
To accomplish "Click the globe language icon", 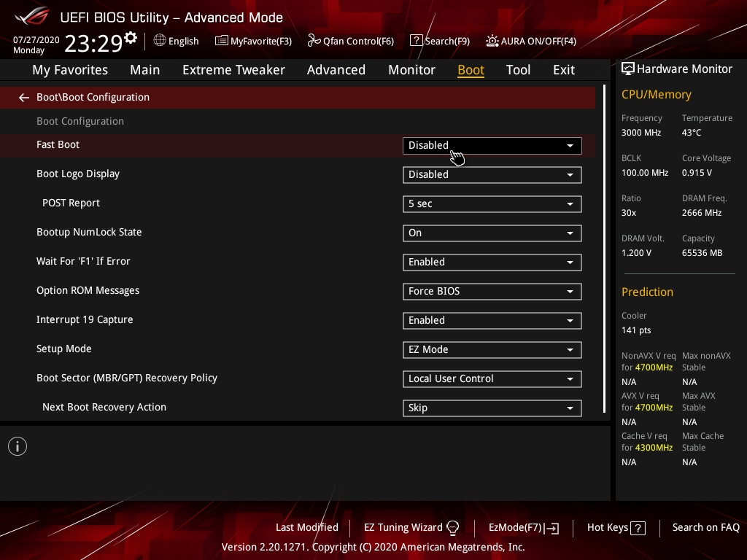I will (x=160, y=41).
